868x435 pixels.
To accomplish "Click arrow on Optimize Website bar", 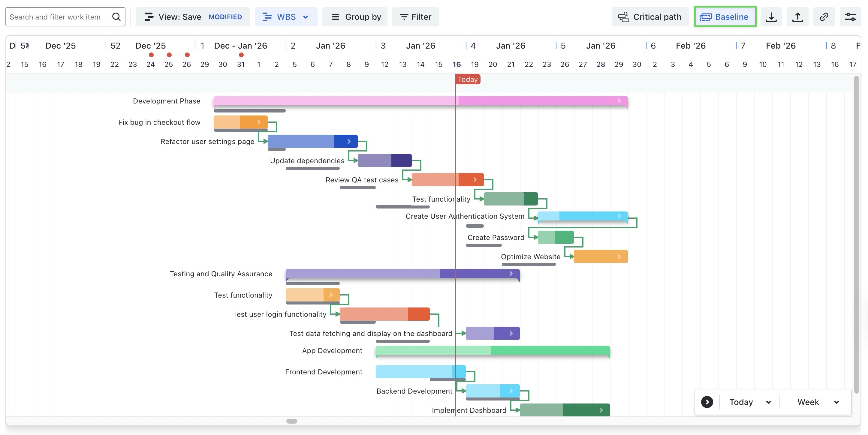I will pos(619,256).
